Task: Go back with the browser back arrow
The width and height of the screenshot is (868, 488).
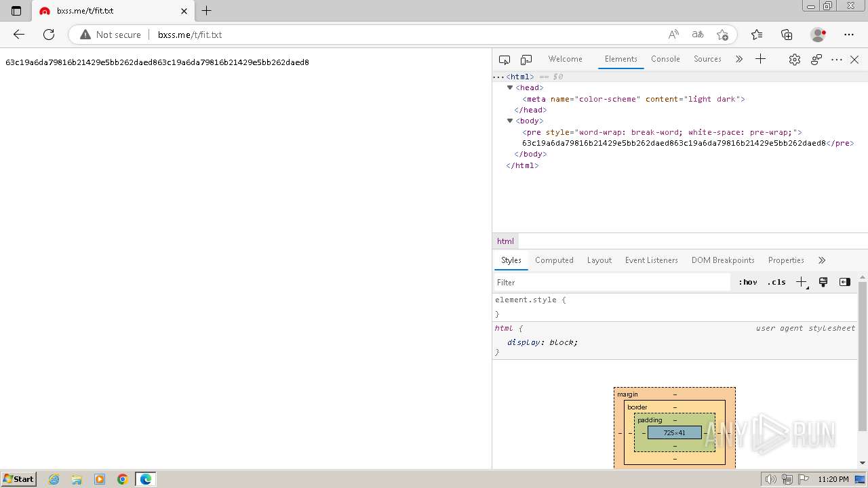Action: [19, 35]
